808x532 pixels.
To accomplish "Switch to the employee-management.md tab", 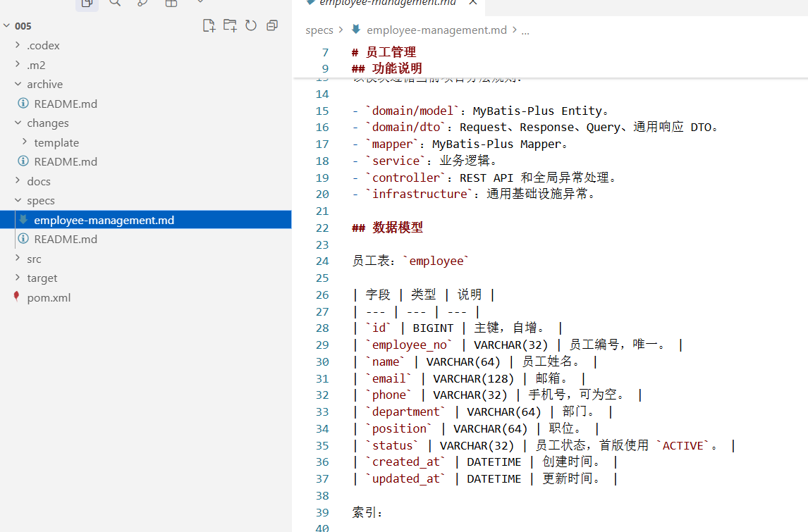I will [x=388, y=3].
